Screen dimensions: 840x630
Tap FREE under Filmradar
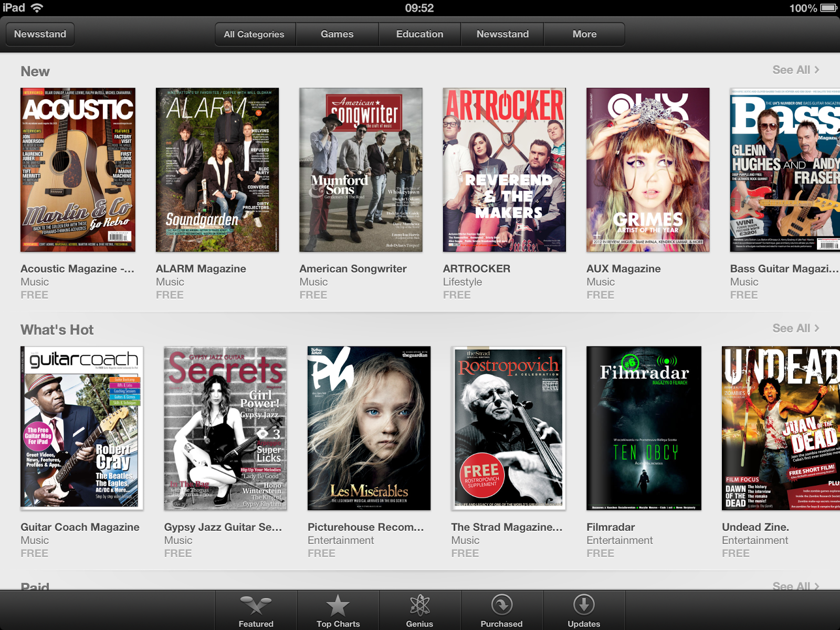(601, 553)
